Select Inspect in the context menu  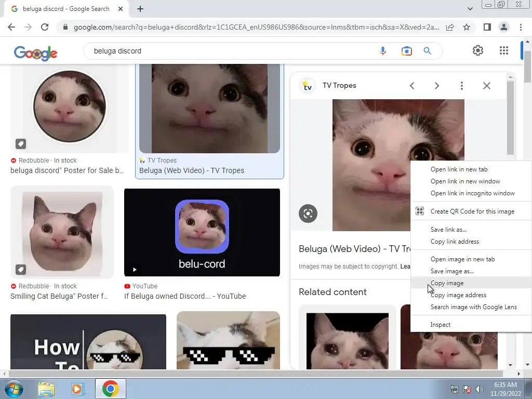441,325
